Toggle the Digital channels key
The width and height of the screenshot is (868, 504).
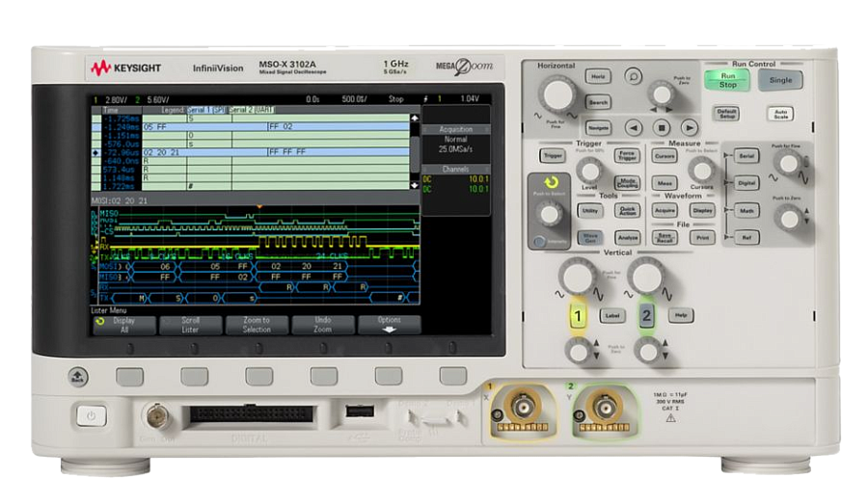[x=746, y=182]
